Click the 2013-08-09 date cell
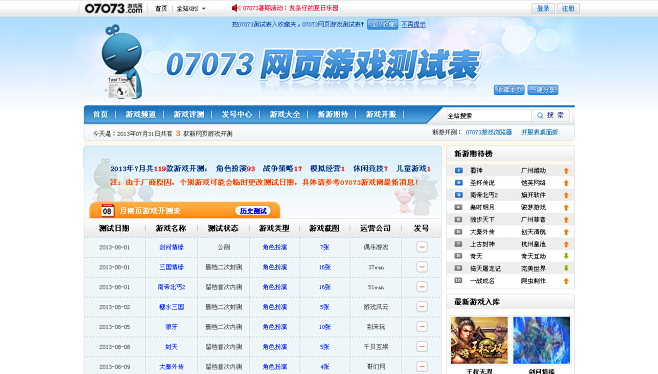Image resolution: width=658 pixels, height=374 pixels. pyautogui.click(x=115, y=367)
